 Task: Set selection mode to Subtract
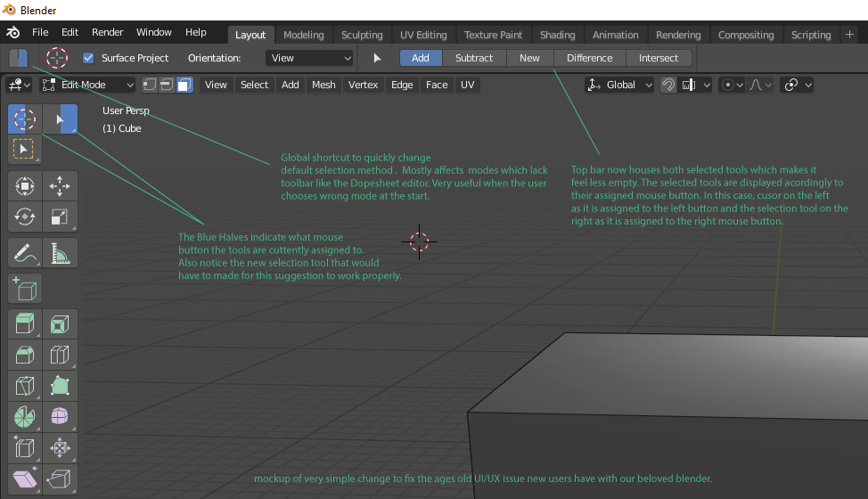pyautogui.click(x=474, y=58)
